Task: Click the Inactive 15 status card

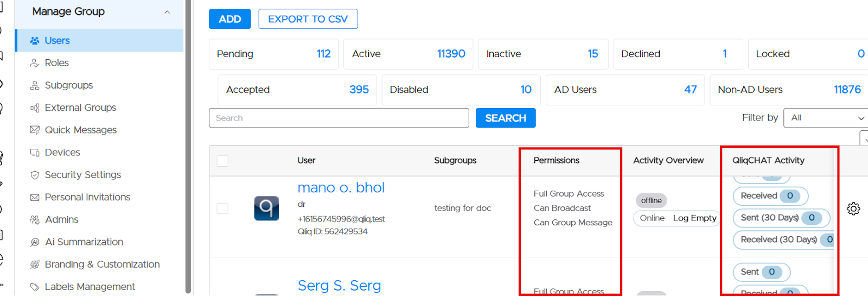Action: click(x=543, y=54)
